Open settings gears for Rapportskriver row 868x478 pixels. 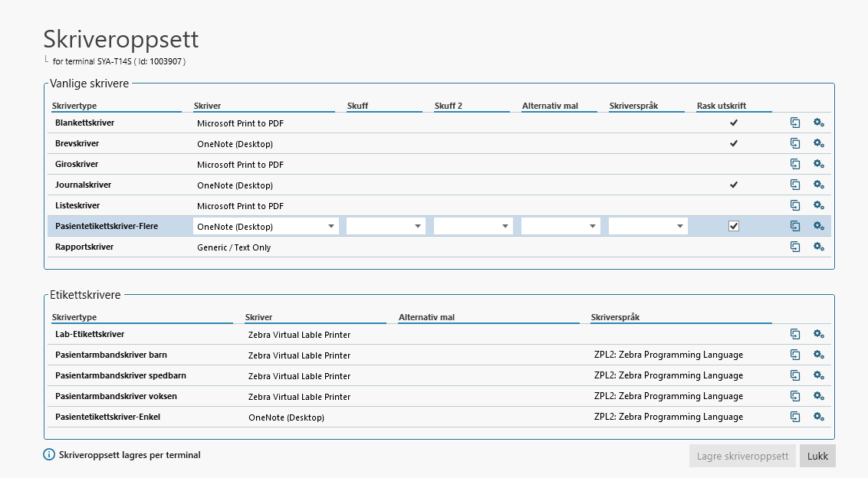point(818,247)
